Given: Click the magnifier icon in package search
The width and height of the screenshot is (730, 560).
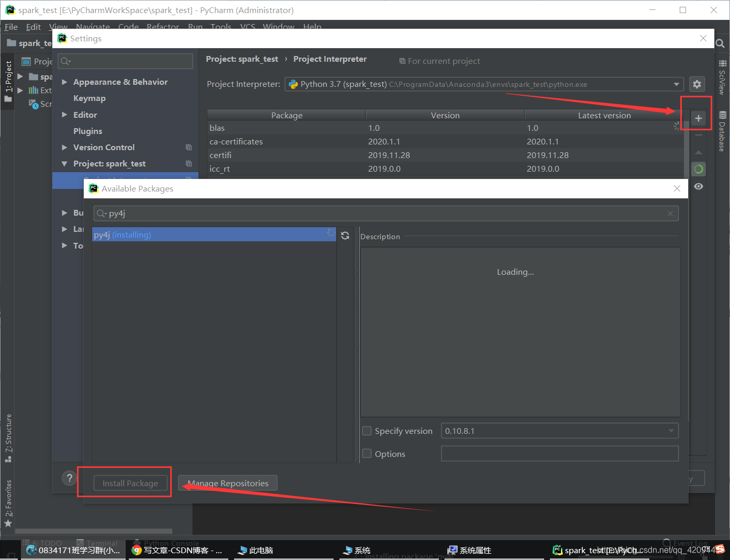Looking at the screenshot, I should coord(102,214).
